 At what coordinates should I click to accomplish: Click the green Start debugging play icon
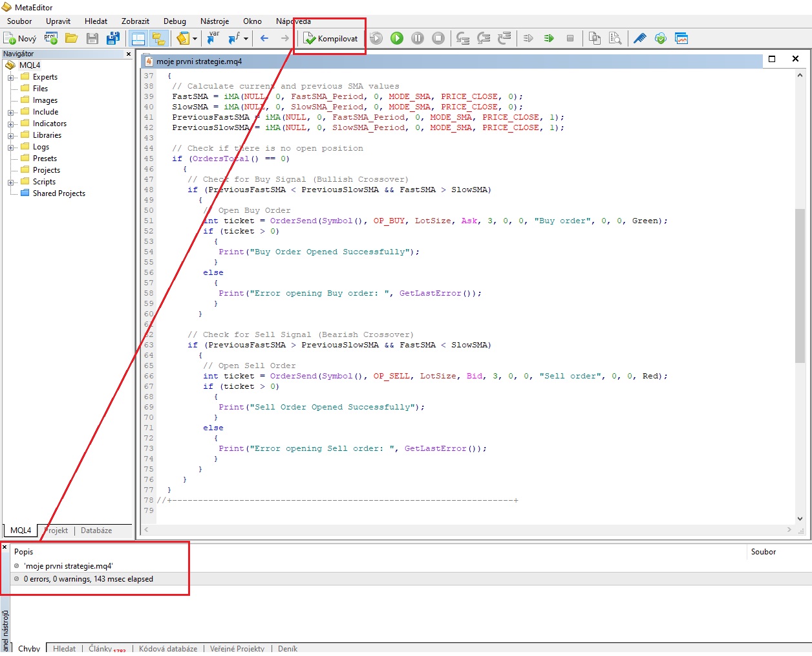point(397,39)
